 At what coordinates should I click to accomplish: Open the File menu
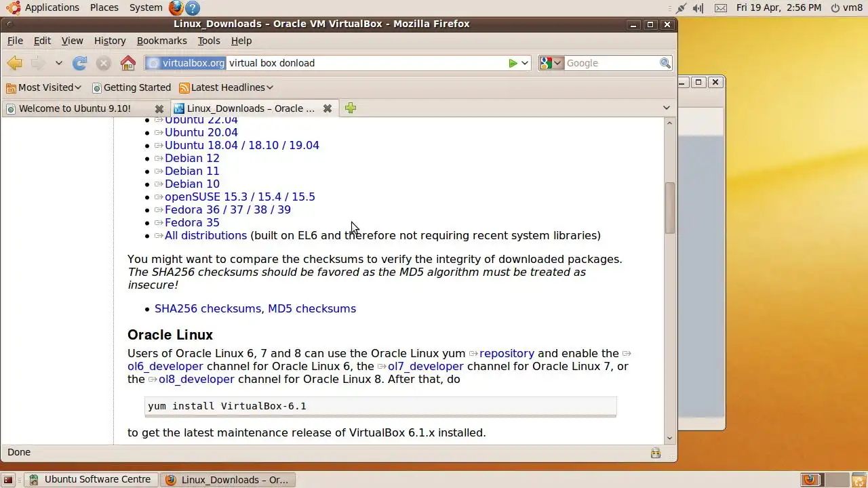(x=15, y=41)
